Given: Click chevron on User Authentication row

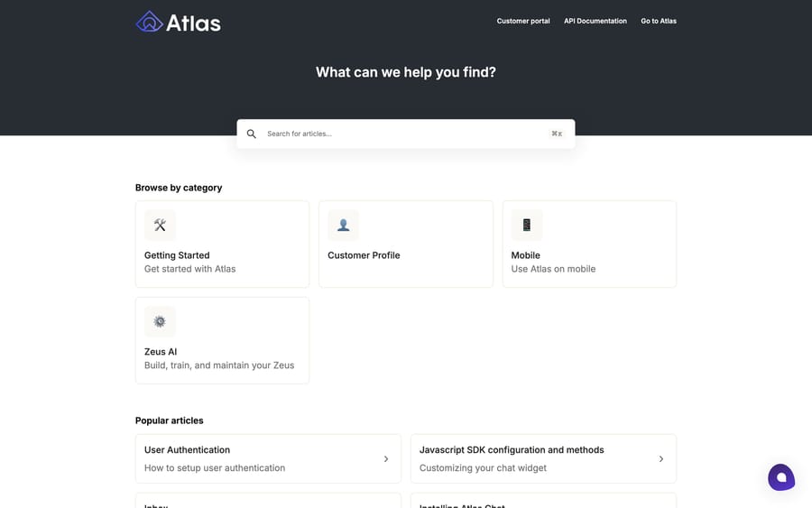Looking at the screenshot, I should (386, 458).
